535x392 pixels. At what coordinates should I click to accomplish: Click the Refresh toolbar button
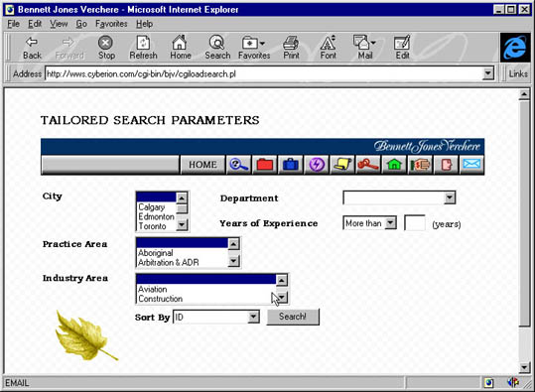point(143,48)
